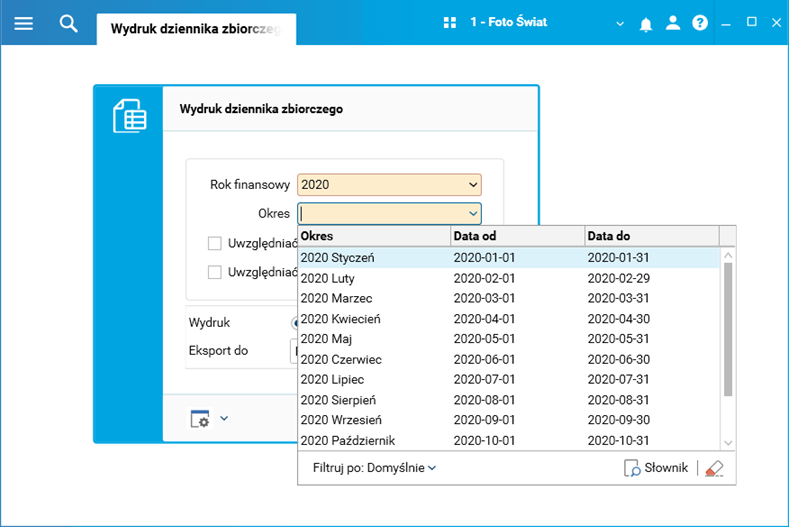Toggle the second Uwzględniać checkbox

tap(214, 272)
